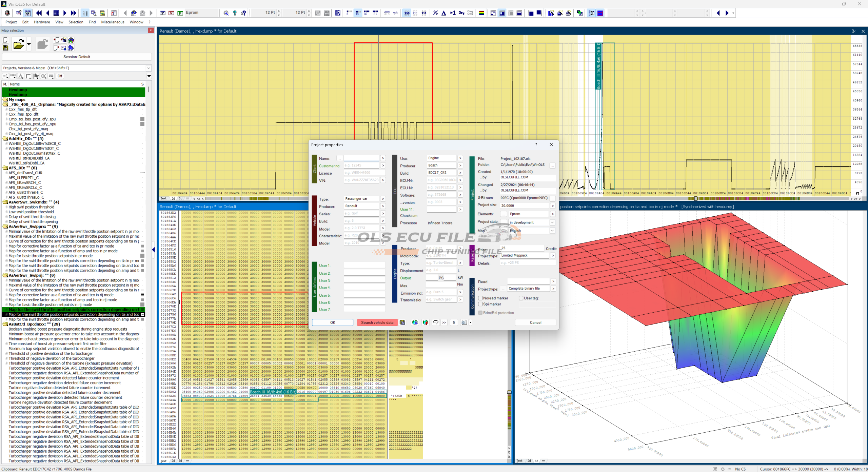868x472 pixels.
Task: Click the speech bubble comment icon in dialog
Action: point(435,322)
